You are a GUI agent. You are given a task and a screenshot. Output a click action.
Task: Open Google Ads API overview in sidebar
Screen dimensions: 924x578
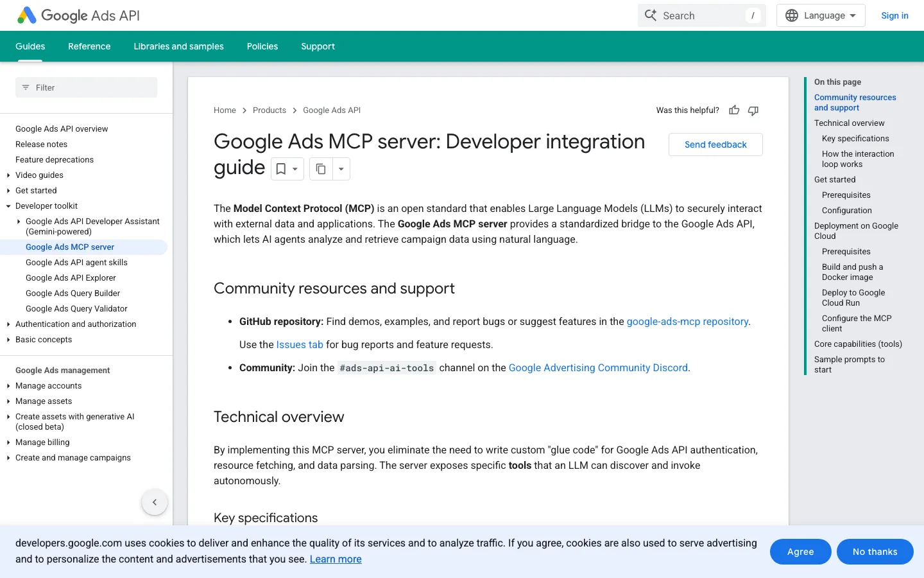point(62,129)
